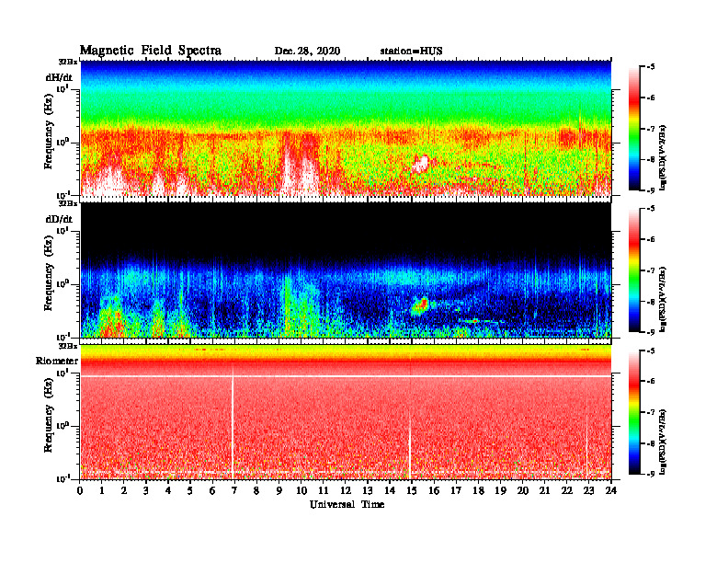This screenshot has width=728, height=563.
Task: Click hour "10" on the Universal Time axis
Action: tap(301, 490)
